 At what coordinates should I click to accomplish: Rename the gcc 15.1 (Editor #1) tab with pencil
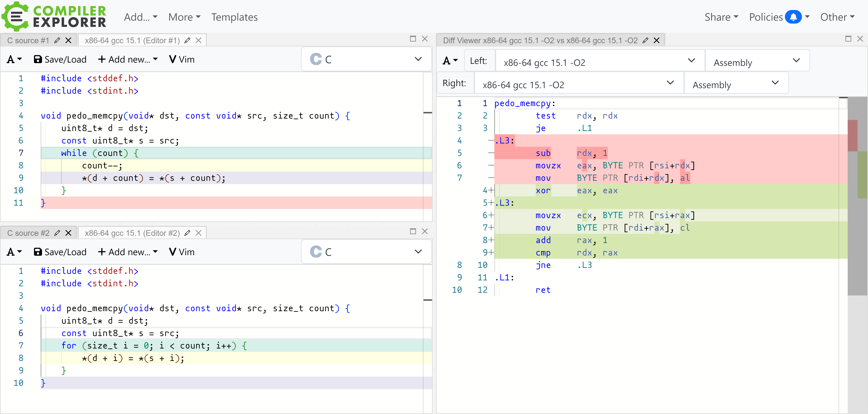[x=188, y=40]
